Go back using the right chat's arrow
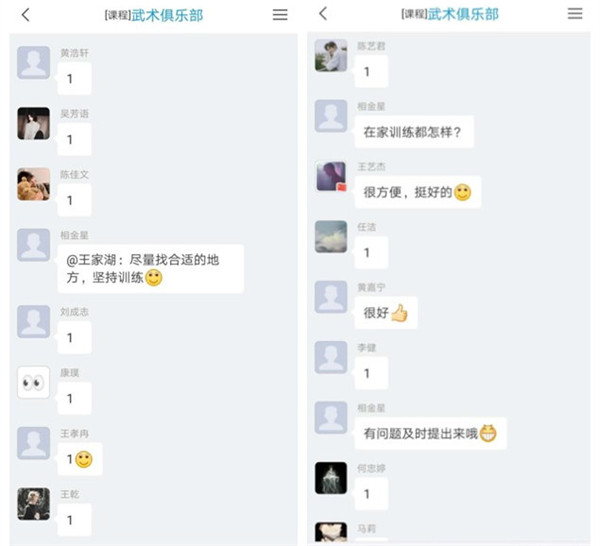The image size is (600, 546). click(323, 13)
